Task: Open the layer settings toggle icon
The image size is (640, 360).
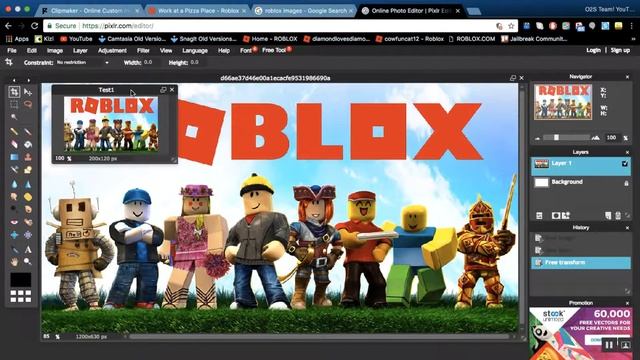Action: point(539,216)
